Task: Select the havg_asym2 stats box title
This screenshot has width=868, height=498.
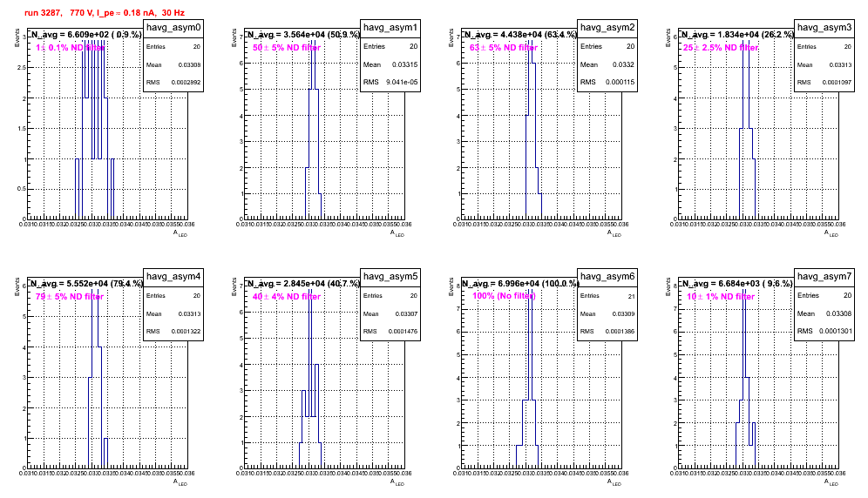Action: [x=607, y=28]
